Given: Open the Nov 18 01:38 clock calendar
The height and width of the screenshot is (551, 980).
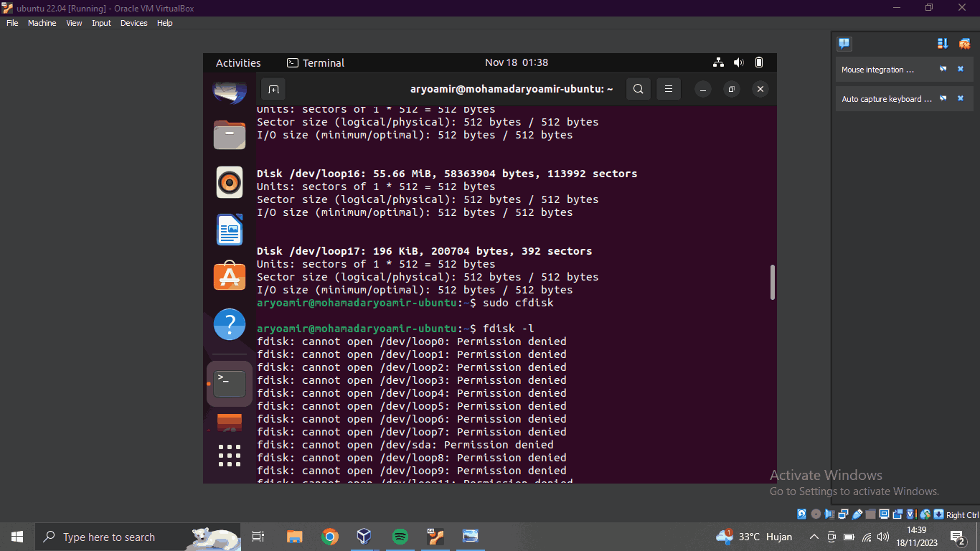Looking at the screenshot, I should click(517, 62).
